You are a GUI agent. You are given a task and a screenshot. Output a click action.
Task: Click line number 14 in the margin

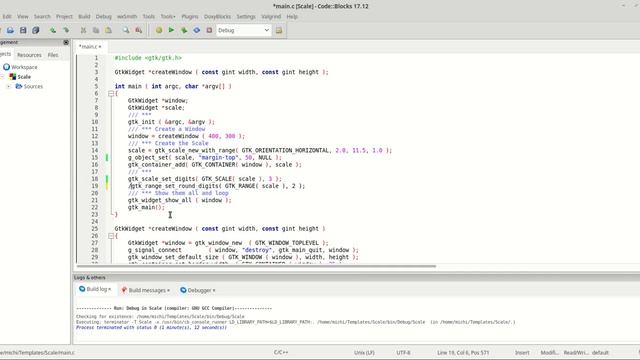[x=95, y=150]
